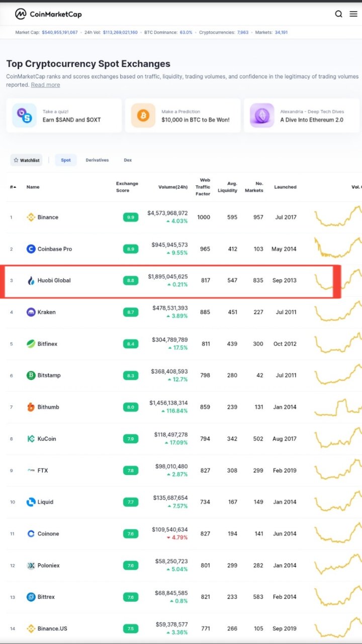Open the Bithumb exchange name link
Viewport: 362px width, 644px height.
point(48,407)
